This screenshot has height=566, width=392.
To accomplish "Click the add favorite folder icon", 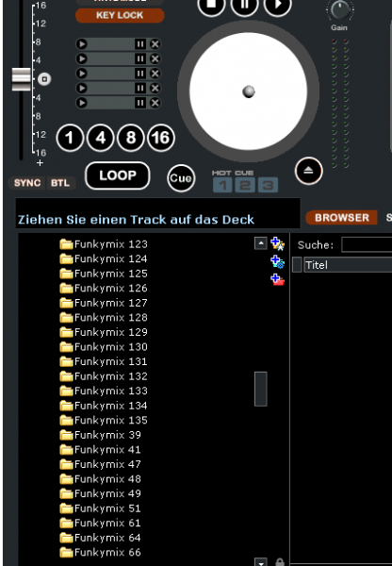I will point(277,243).
